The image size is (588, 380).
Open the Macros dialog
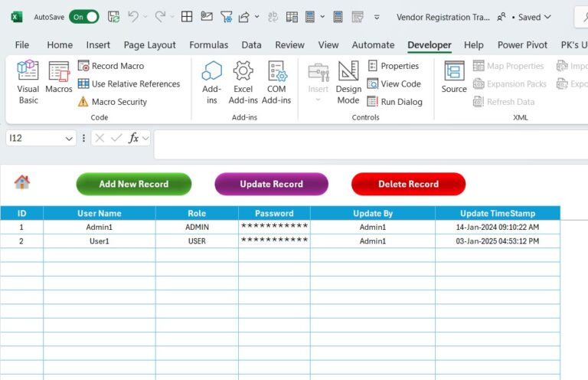pos(59,77)
